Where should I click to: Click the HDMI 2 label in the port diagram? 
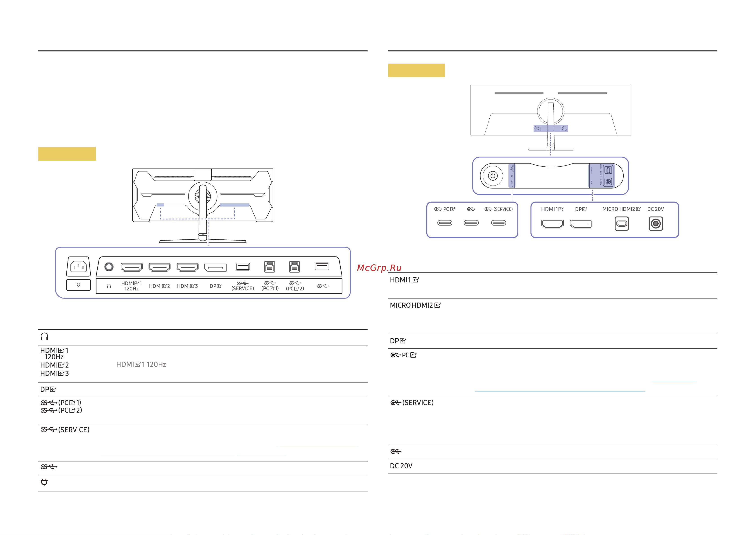coord(159,286)
